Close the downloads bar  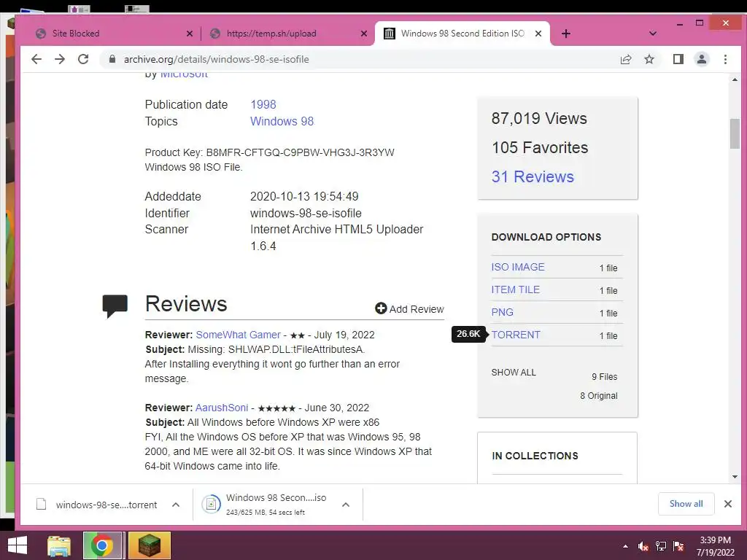[727, 504]
